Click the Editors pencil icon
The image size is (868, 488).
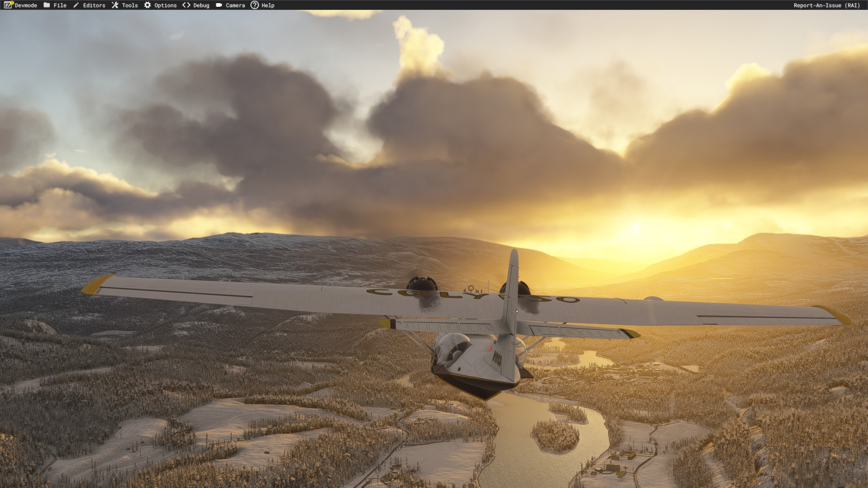pyautogui.click(x=76, y=5)
